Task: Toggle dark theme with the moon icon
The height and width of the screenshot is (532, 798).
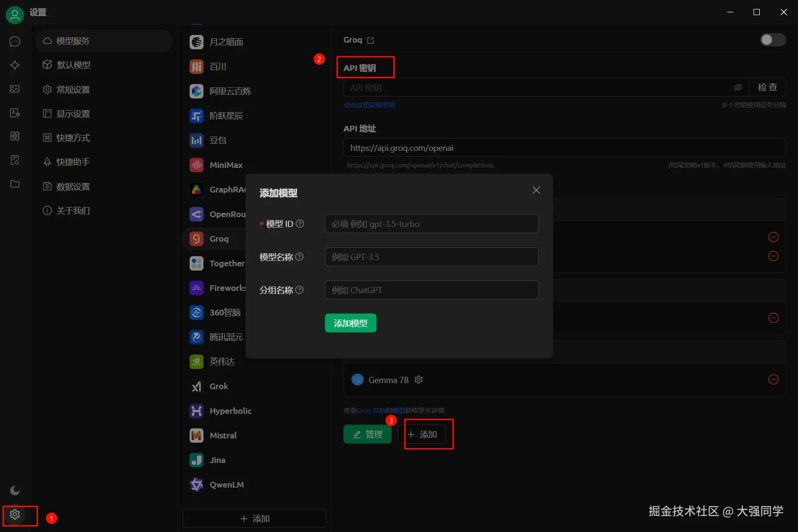Action: 15,490
